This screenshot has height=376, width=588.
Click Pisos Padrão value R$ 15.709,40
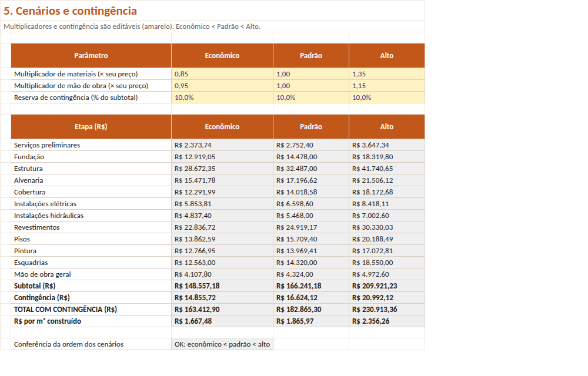[311, 239]
